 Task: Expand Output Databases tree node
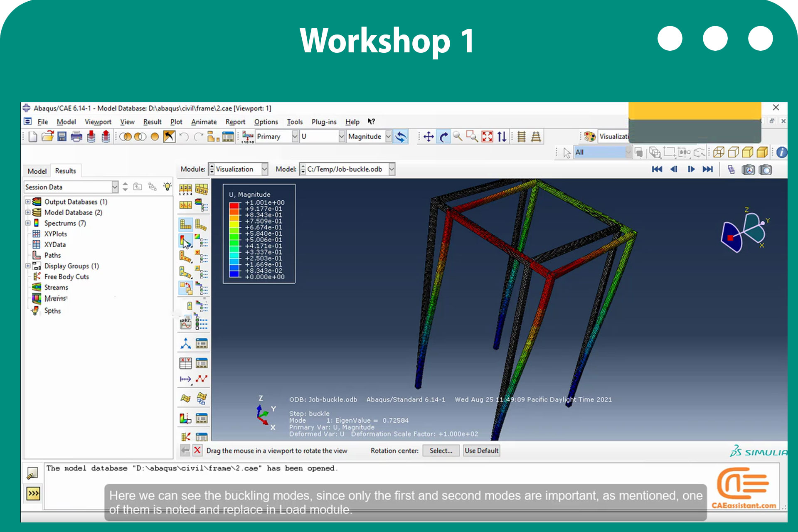point(28,202)
